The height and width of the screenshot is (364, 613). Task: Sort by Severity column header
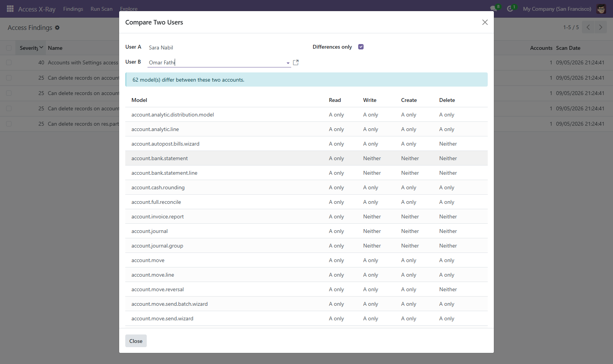point(31,48)
